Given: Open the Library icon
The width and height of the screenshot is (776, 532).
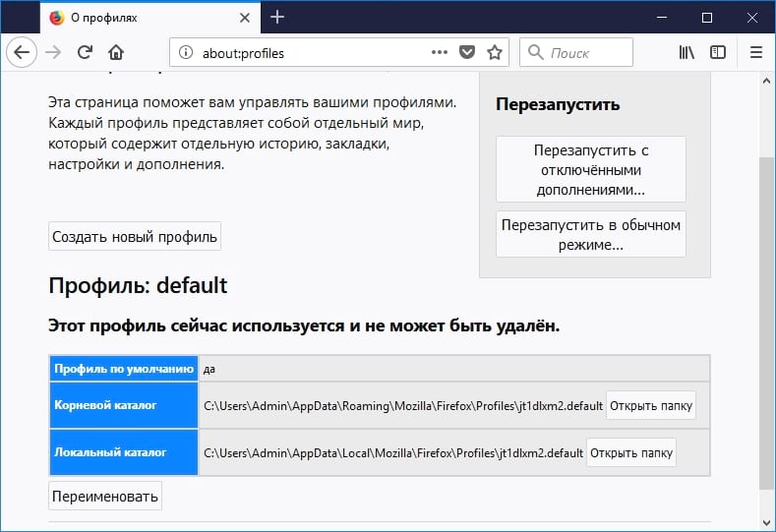Looking at the screenshot, I should pyautogui.click(x=686, y=52).
